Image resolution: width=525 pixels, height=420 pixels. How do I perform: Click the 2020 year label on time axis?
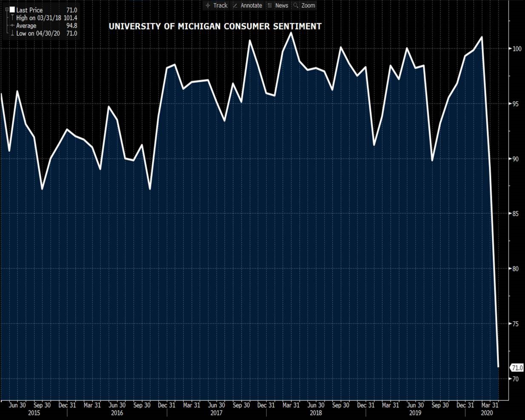click(x=487, y=413)
